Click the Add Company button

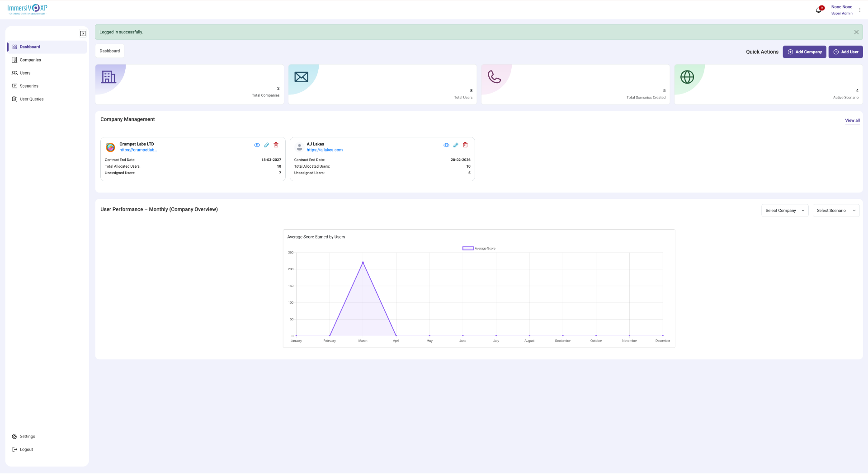click(805, 52)
